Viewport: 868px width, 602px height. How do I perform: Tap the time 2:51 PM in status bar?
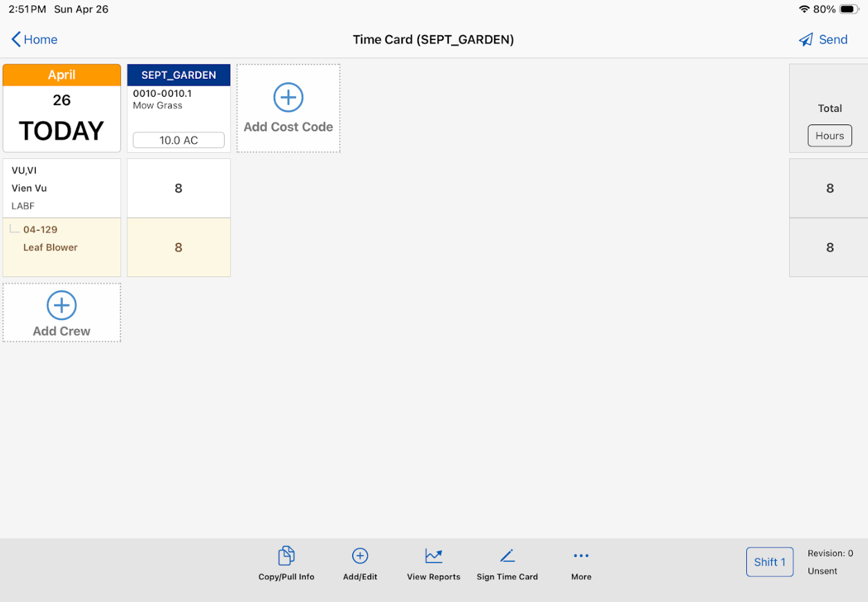27,9
